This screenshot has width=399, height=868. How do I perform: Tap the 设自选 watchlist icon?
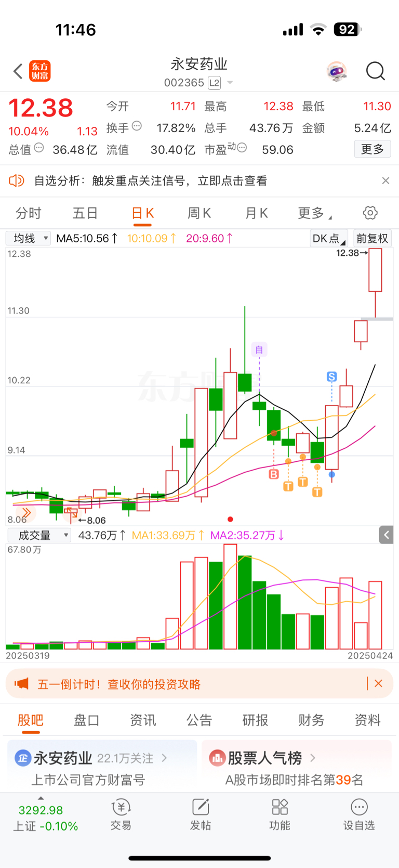coord(359,815)
